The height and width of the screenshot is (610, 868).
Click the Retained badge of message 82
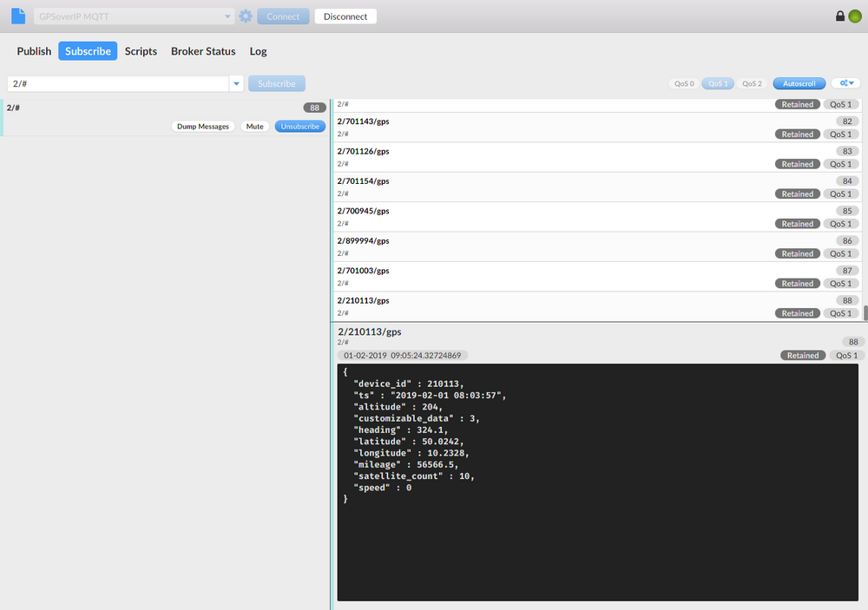[797, 134]
